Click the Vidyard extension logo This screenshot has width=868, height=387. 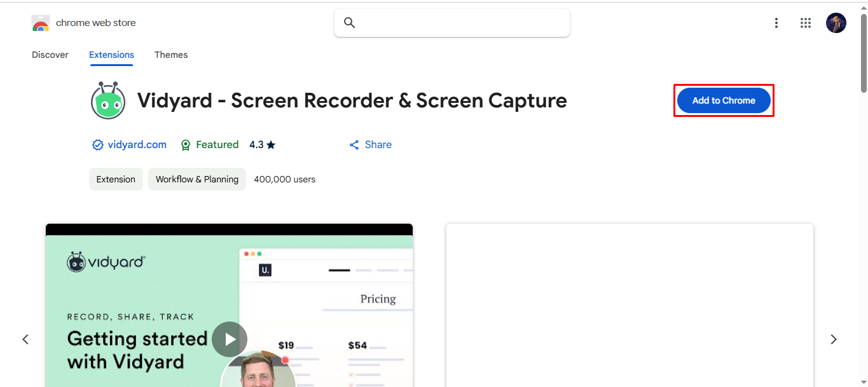[108, 100]
